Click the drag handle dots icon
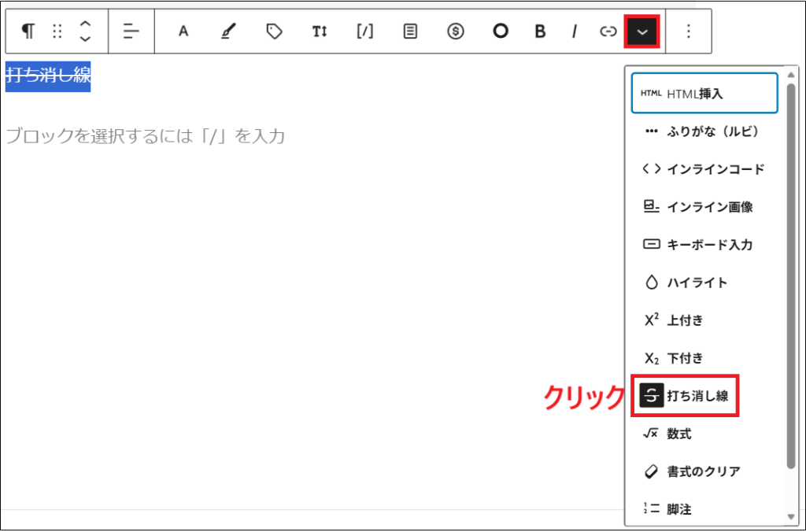Viewport: 806px width, 532px height. 56,31
